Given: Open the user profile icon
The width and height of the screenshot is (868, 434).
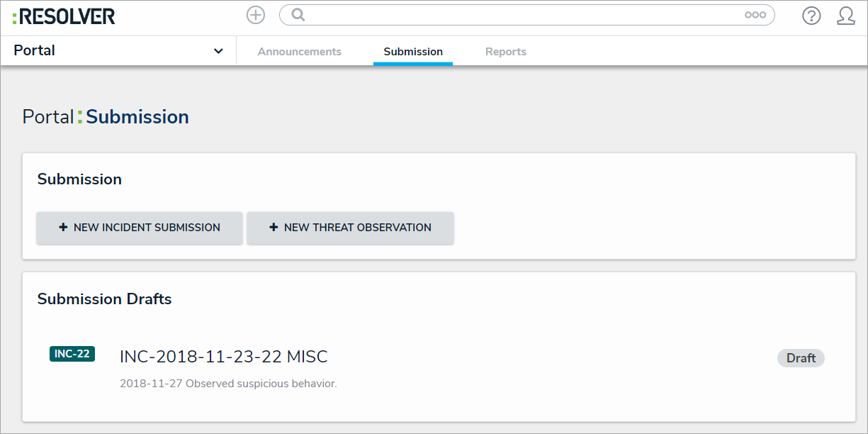Looking at the screenshot, I should point(846,16).
